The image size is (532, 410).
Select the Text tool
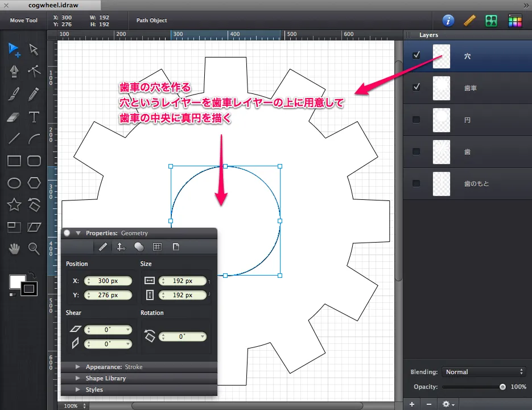click(x=34, y=117)
